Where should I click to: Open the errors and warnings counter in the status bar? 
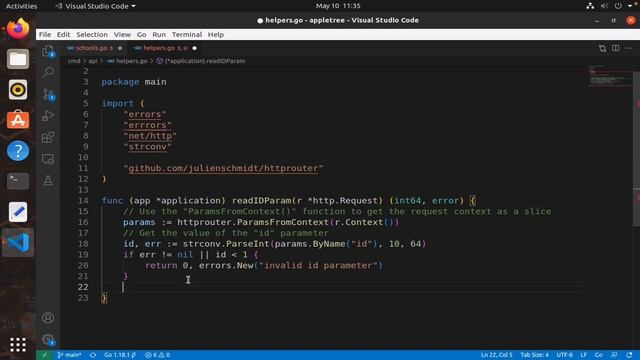(158, 355)
